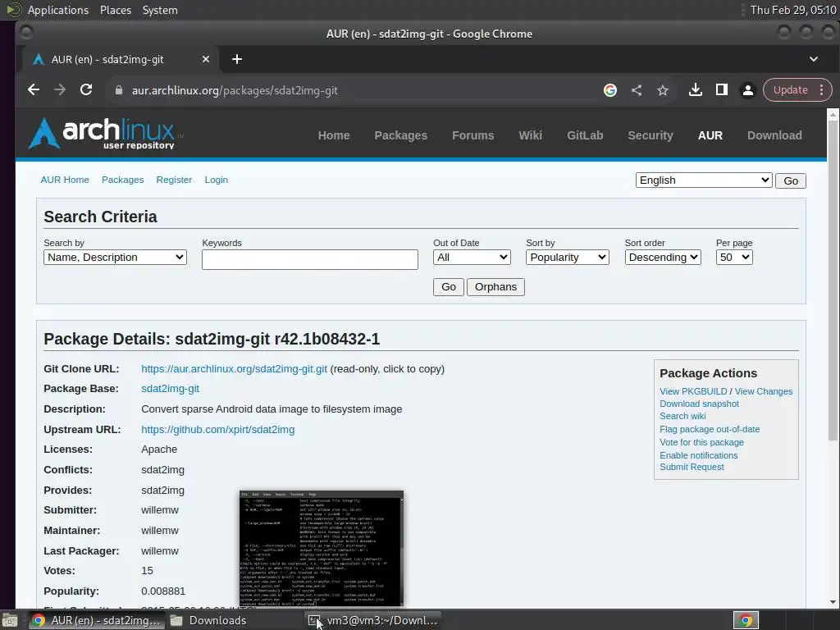View site information lock icon

[x=119, y=90]
